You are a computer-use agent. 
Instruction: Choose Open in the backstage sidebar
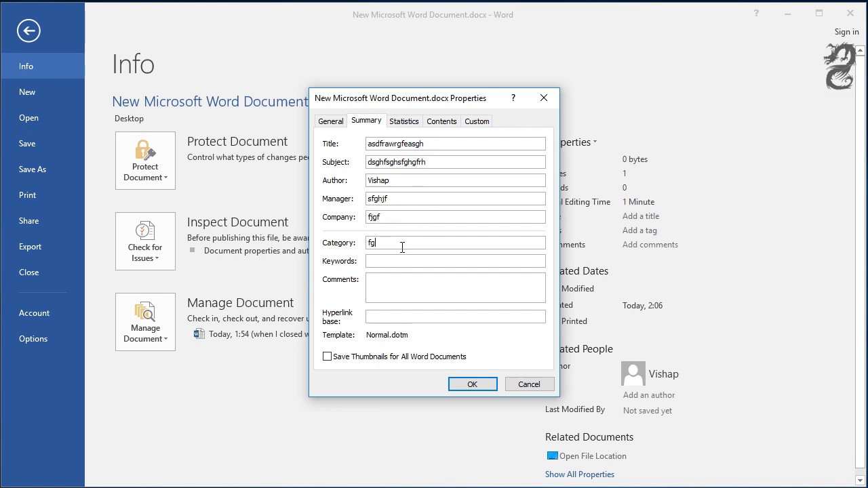tap(43, 118)
